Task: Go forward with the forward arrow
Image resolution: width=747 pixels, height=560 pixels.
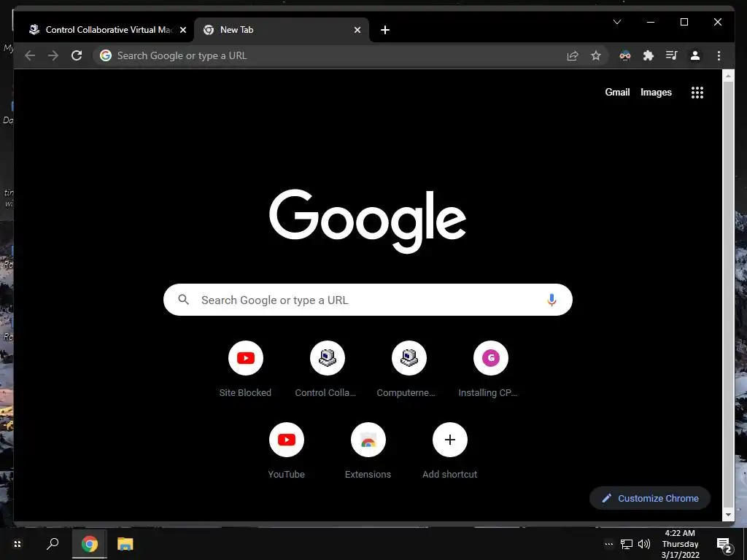Action: [53, 55]
